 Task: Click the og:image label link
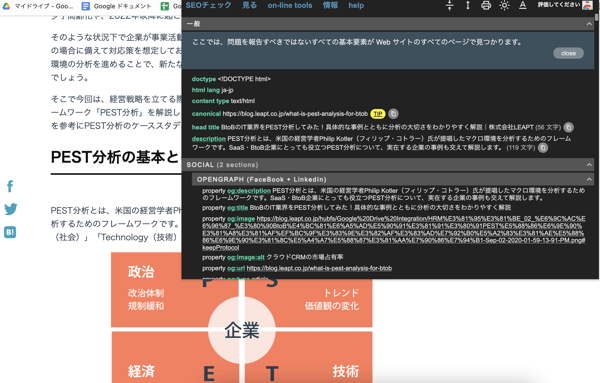point(241,219)
